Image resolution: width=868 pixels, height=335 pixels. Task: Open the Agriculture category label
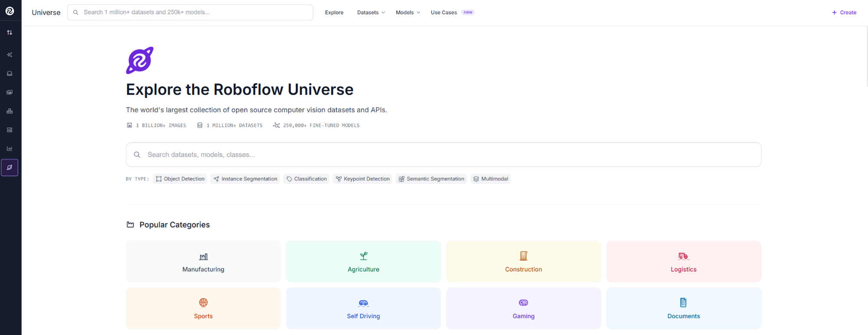pyautogui.click(x=364, y=269)
